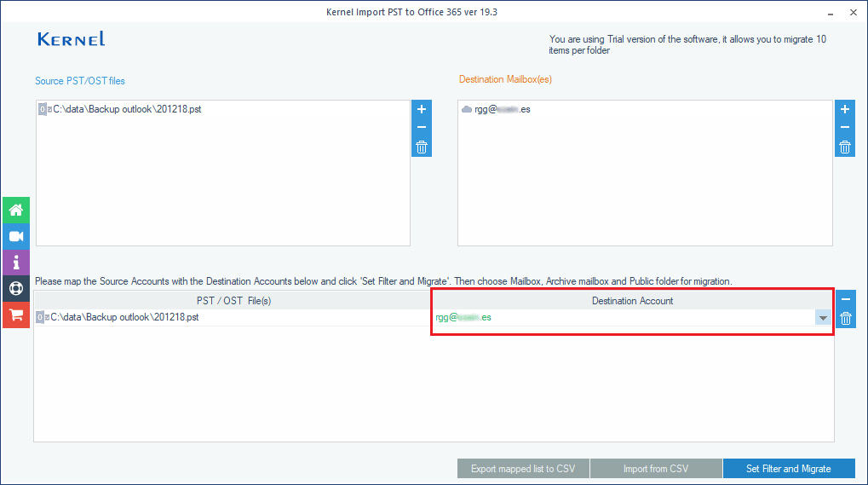Close the Kernel Import window
This screenshot has width=868, height=485.
pyautogui.click(x=853, y=12)
